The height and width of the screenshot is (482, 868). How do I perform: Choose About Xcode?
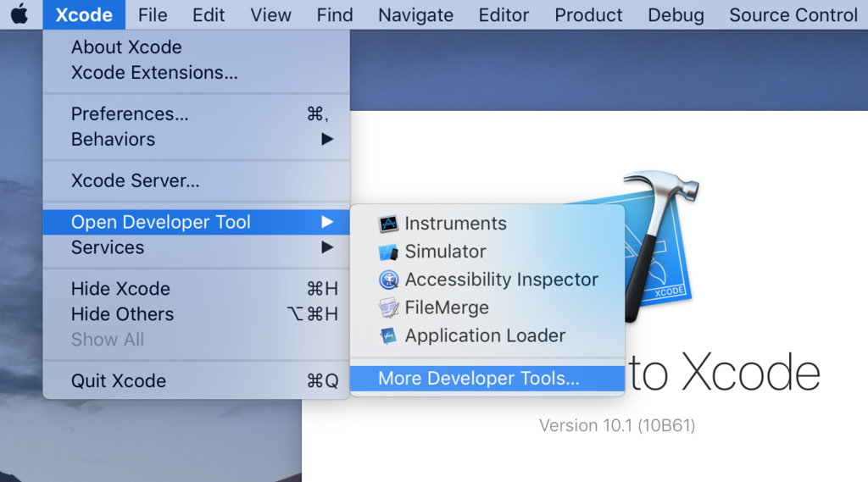(x=126, y=47)
